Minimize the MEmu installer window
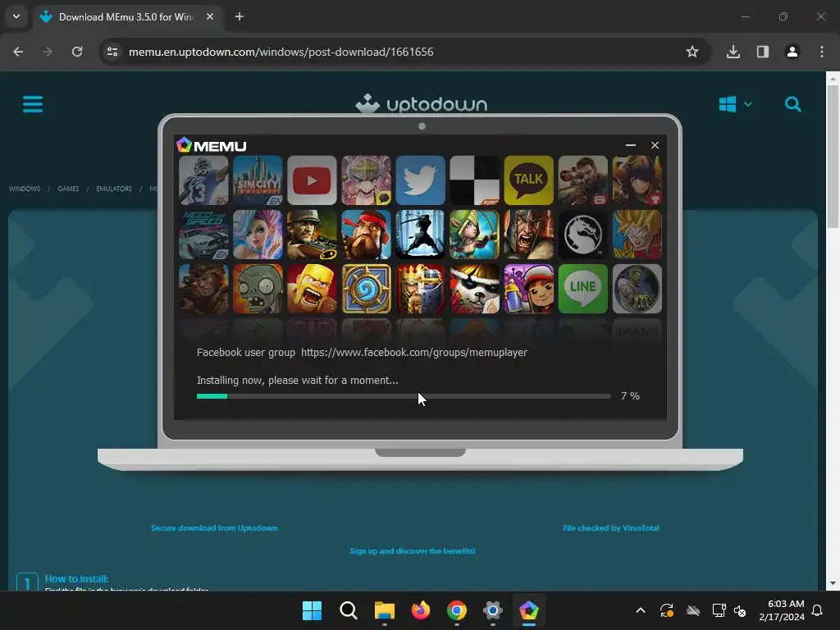 [x=631, y=145]
